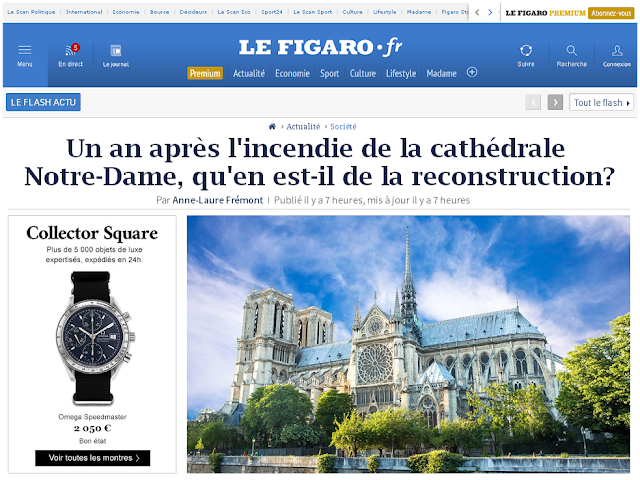Click the Collector Square ad title
The width and height of the screenshot is (640, 480).
click(92, 233)
